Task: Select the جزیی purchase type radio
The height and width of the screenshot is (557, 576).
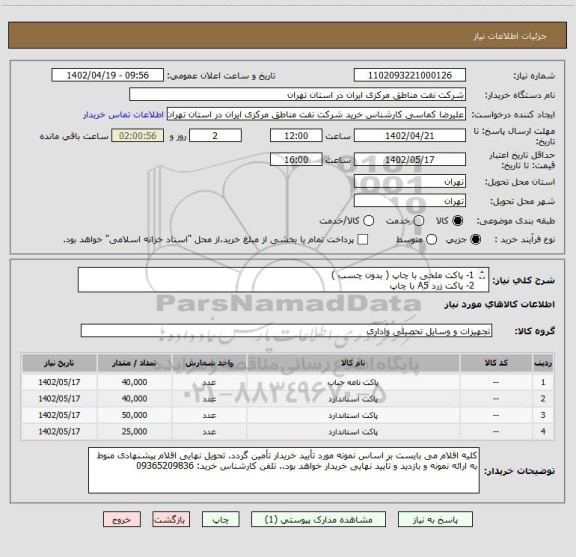Action: click(475, 240)
